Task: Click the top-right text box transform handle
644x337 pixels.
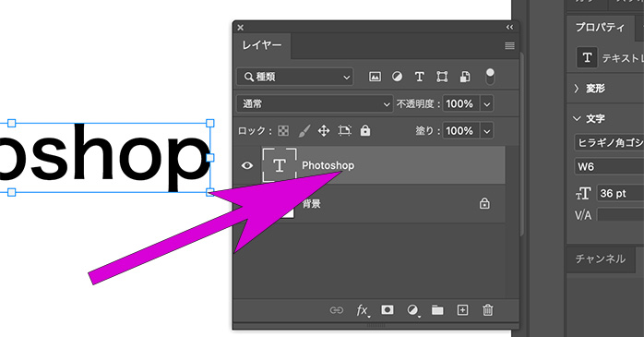Action: point(209,123)
